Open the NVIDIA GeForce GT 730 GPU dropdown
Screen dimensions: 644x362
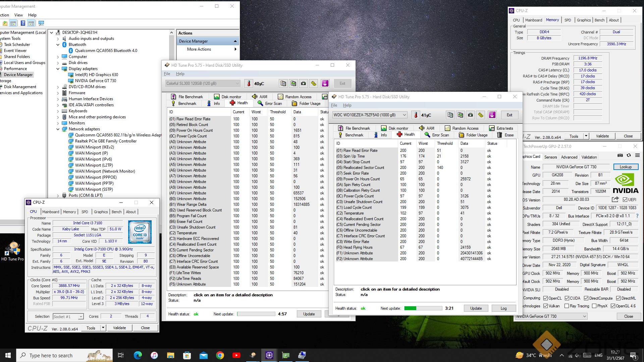[x=584, y=316]
